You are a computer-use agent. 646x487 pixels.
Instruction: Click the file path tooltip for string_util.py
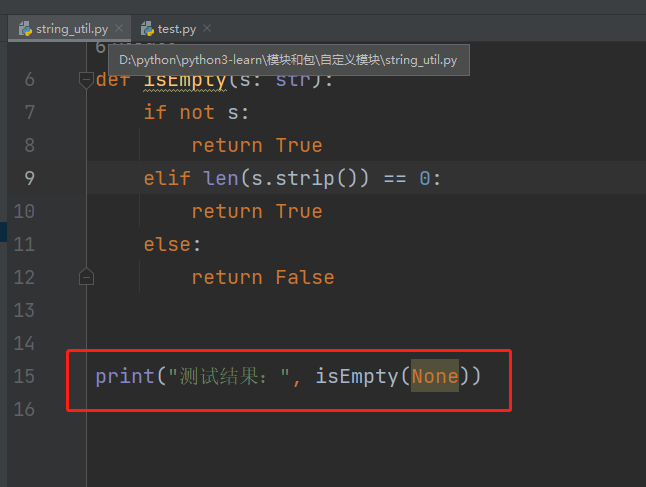pos(288,61)
